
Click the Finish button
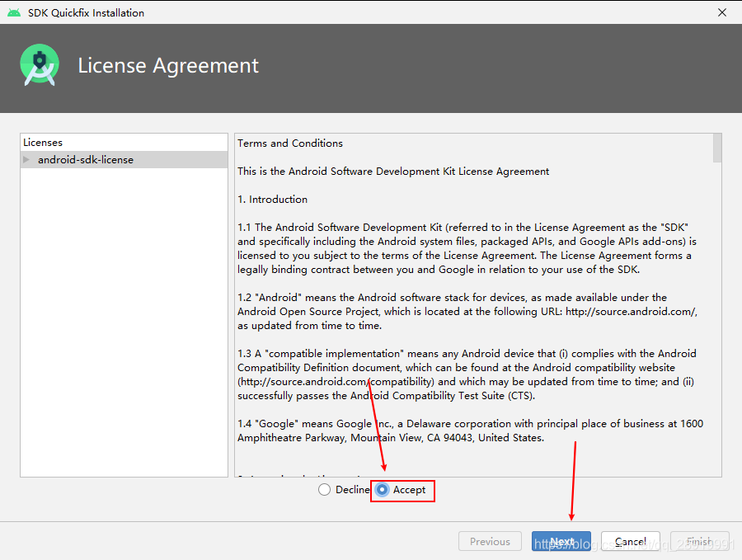pyautogui.click(x=699, y=541)
